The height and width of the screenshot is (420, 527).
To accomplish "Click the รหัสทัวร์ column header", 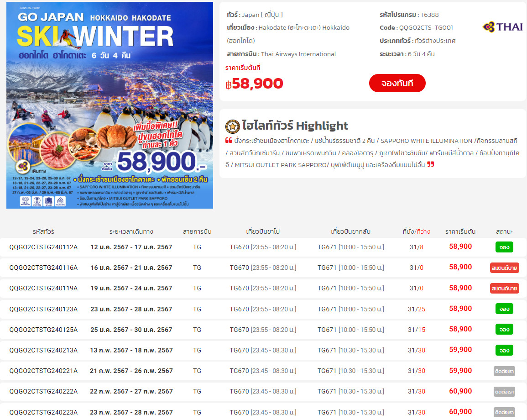I will coord(43,231).
